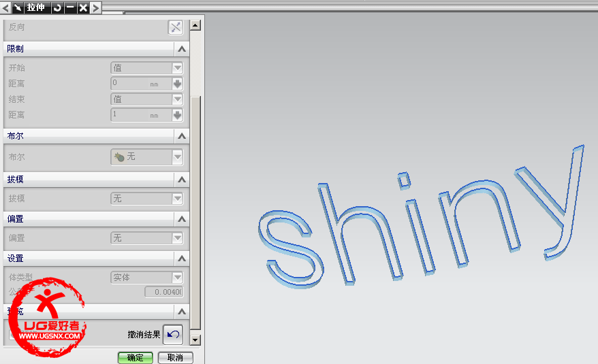Open the 结束 (End) value dropdown
The height and width of the screenshot is (364, 598).
[177, 99]
